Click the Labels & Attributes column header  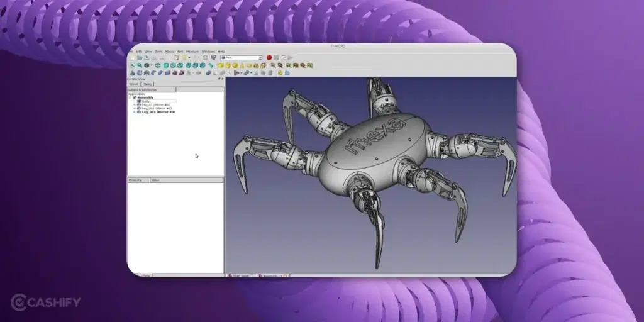(152, 89)
